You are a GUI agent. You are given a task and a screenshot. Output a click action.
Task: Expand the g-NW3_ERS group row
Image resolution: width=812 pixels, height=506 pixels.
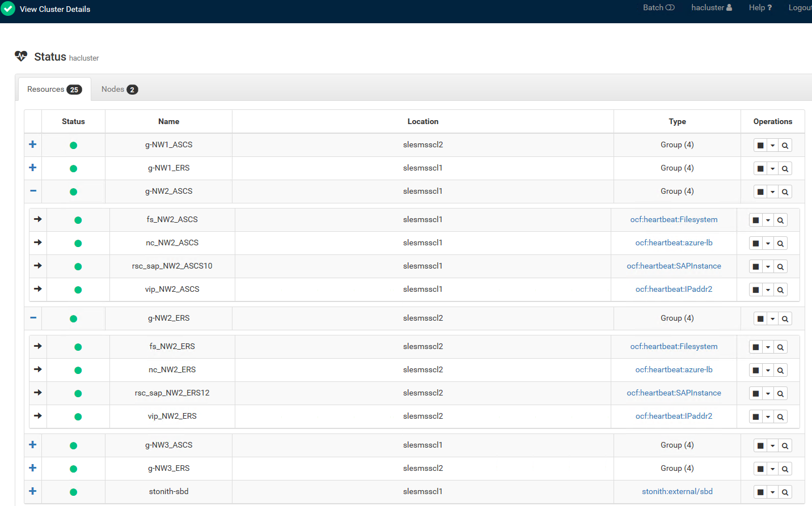tap(33, 468)
